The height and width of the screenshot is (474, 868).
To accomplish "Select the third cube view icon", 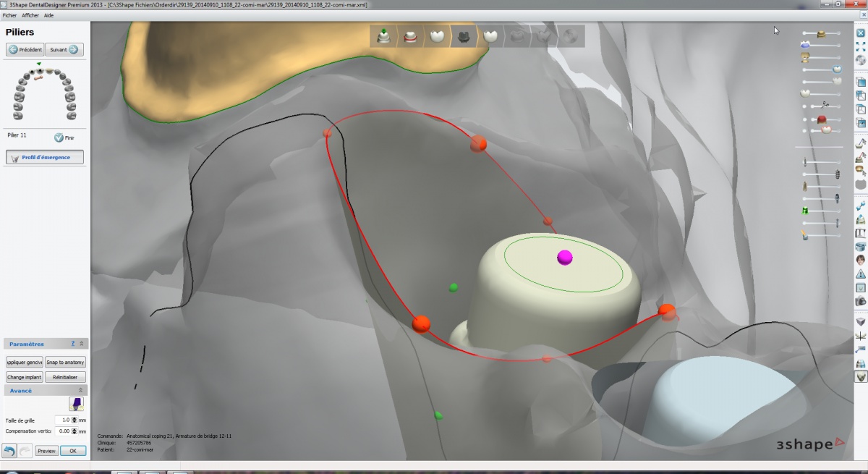I will point(861,109).
